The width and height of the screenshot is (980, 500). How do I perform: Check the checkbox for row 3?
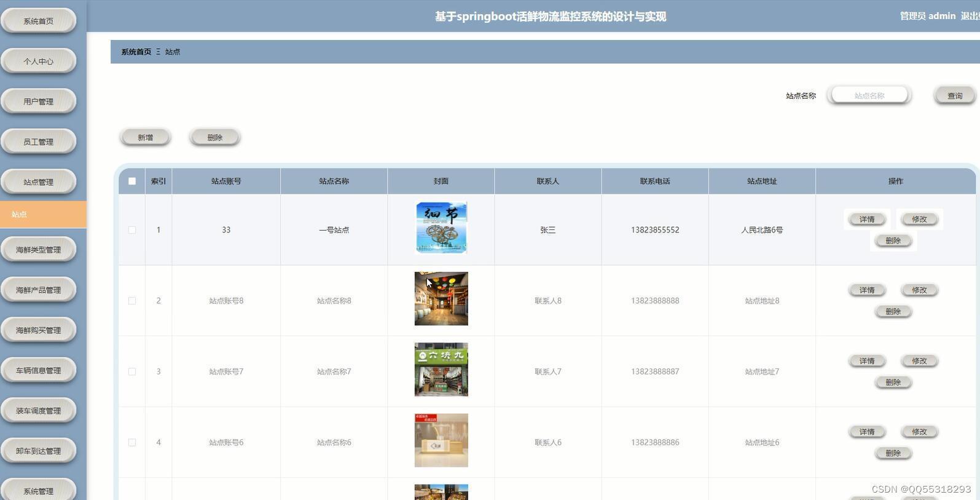pos(132,371)
